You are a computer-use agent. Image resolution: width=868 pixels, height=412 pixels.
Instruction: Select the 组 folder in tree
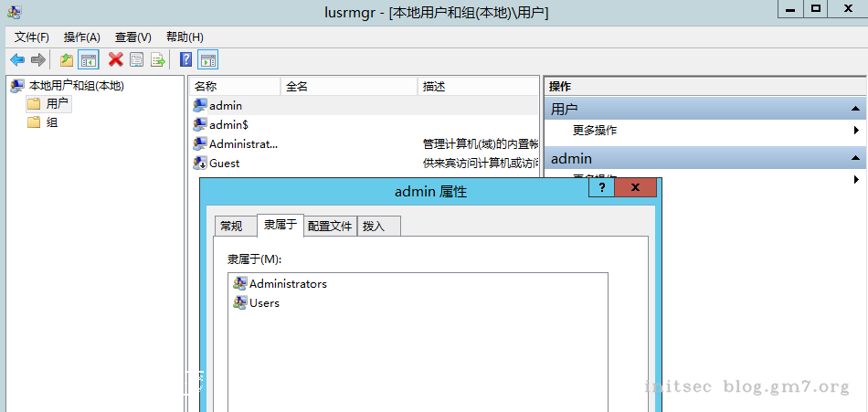(51, 122)
